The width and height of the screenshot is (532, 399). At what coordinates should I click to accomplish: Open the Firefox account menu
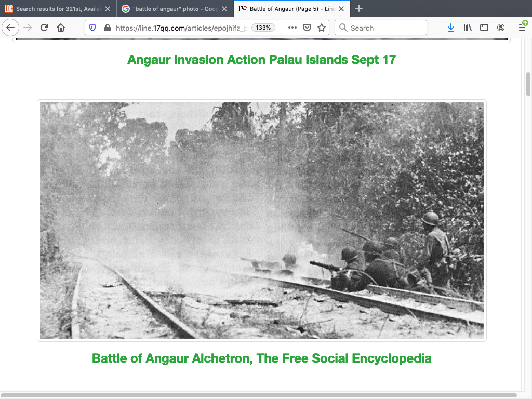[501, 28]
